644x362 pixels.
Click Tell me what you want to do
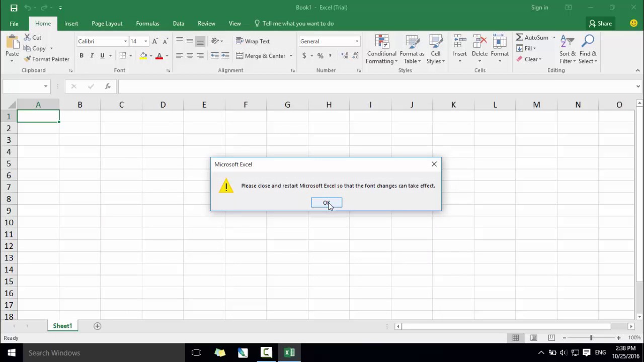[x=294, y=24]
